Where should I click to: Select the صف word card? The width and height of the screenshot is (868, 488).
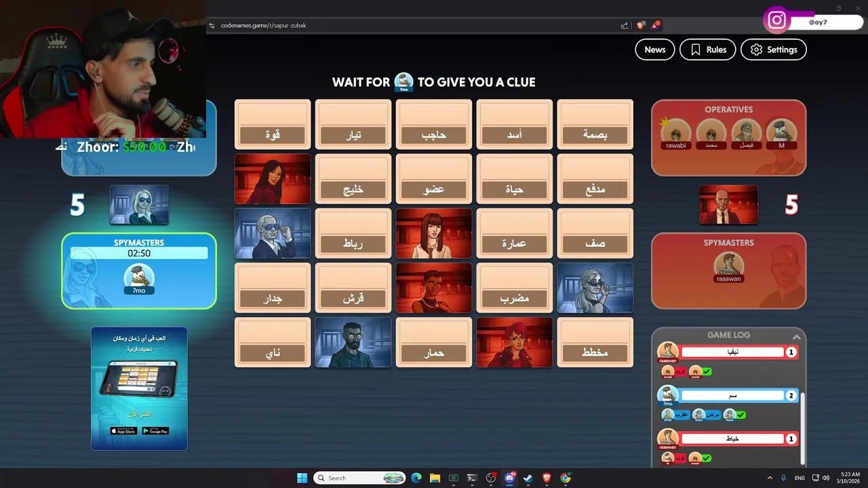[595, 234]
